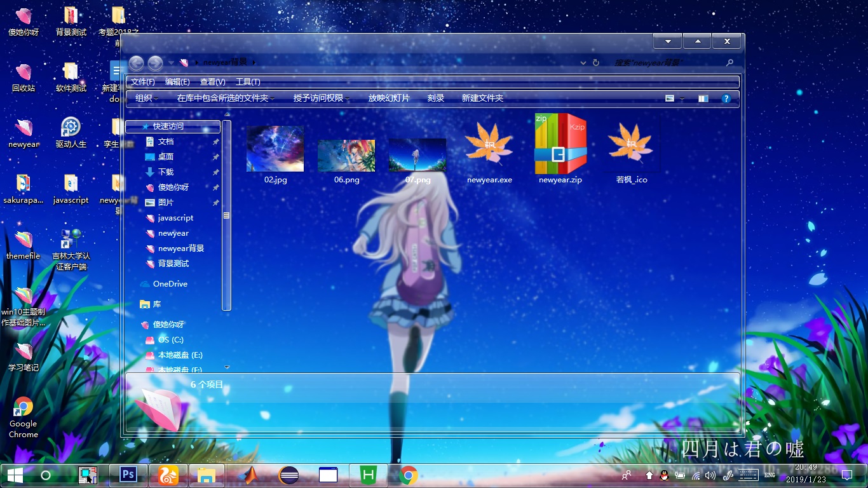868x488 pixels.
Task: Select the newyear.zip archive icon
Action: click(560, 144)
